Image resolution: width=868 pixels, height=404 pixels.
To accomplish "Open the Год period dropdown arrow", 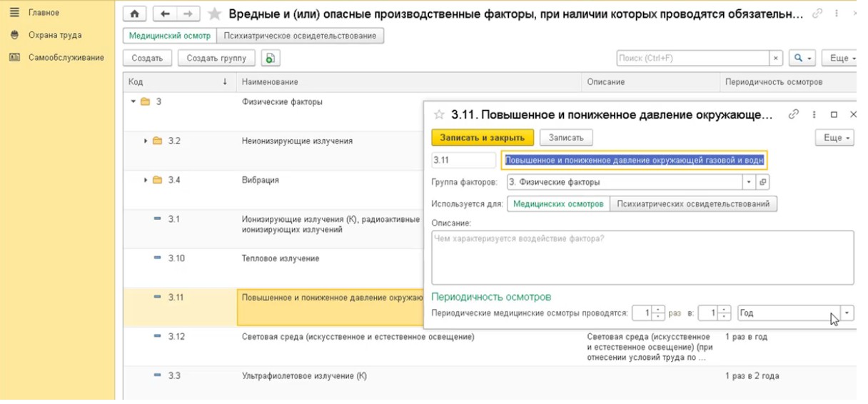I will (847, 313).
